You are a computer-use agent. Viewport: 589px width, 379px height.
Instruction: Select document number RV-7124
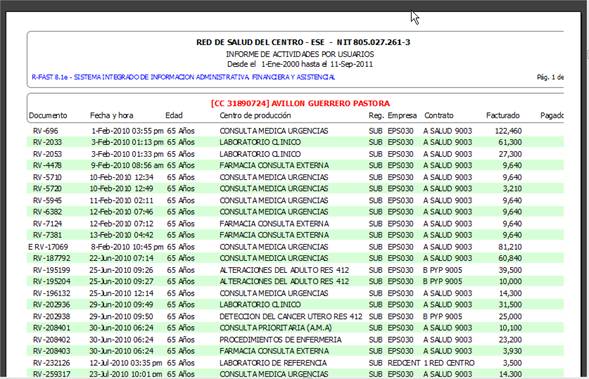[47, 224]
